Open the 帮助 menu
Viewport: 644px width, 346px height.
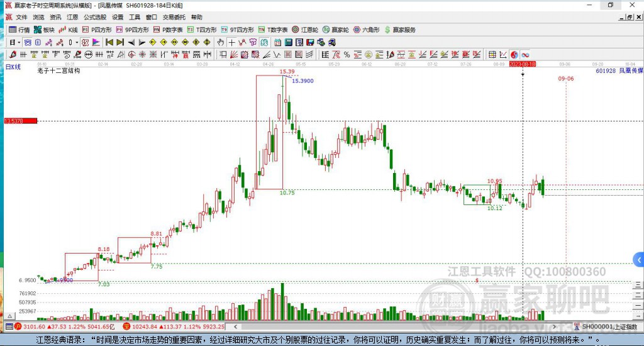[197, 17]
